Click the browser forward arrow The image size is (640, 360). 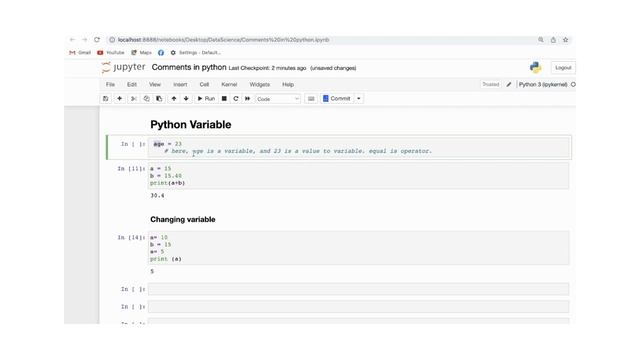pyautogui.click(x=84, y=40)
